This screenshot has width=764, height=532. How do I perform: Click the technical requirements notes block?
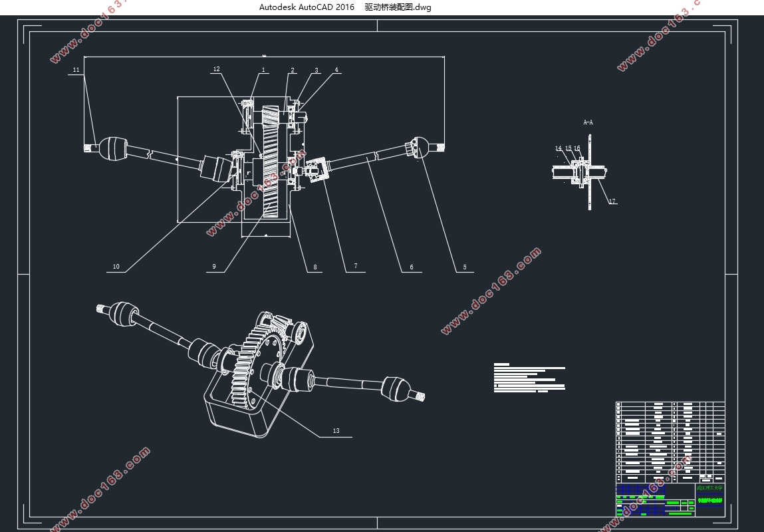pyautogui.click(x=530, y=378)
